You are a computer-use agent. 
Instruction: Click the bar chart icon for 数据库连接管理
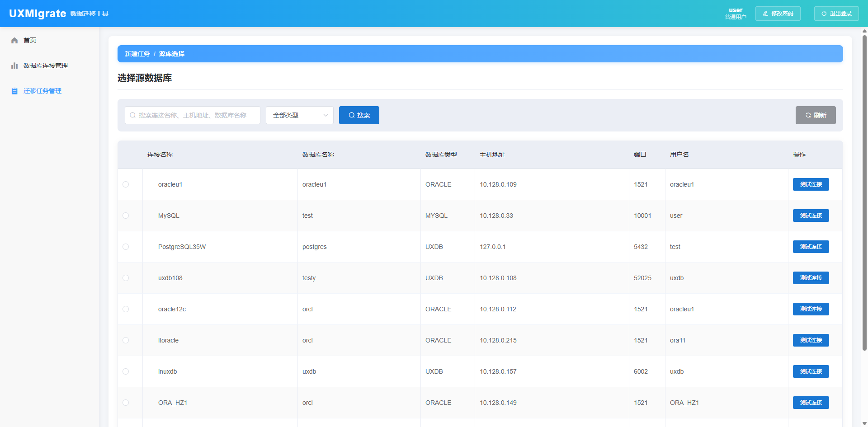tap(14, 66)
